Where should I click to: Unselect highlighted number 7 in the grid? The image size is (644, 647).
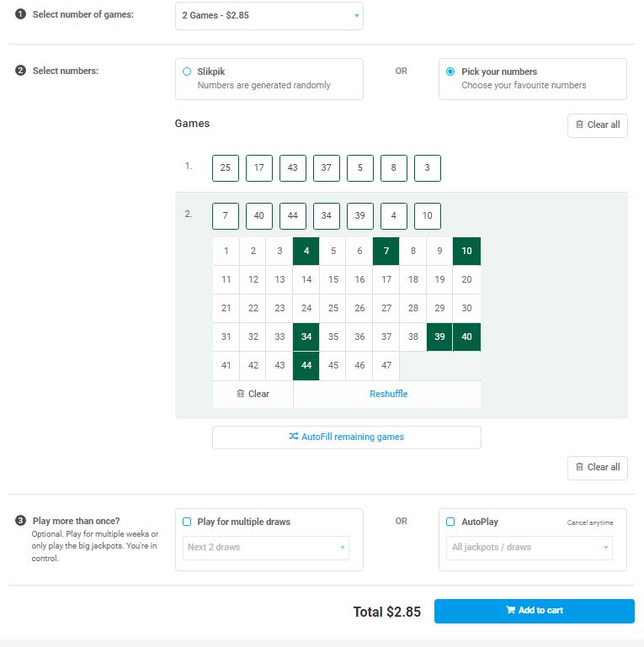[386, 251]
